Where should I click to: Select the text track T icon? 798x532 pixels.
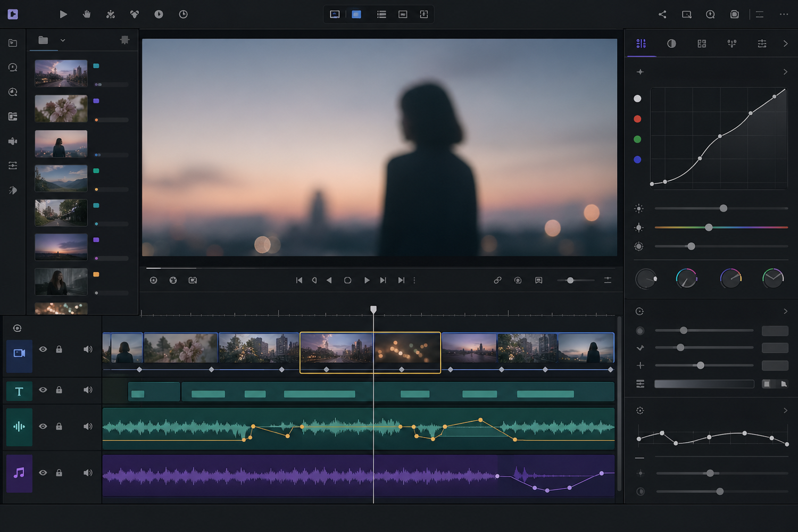pos(19,392)
